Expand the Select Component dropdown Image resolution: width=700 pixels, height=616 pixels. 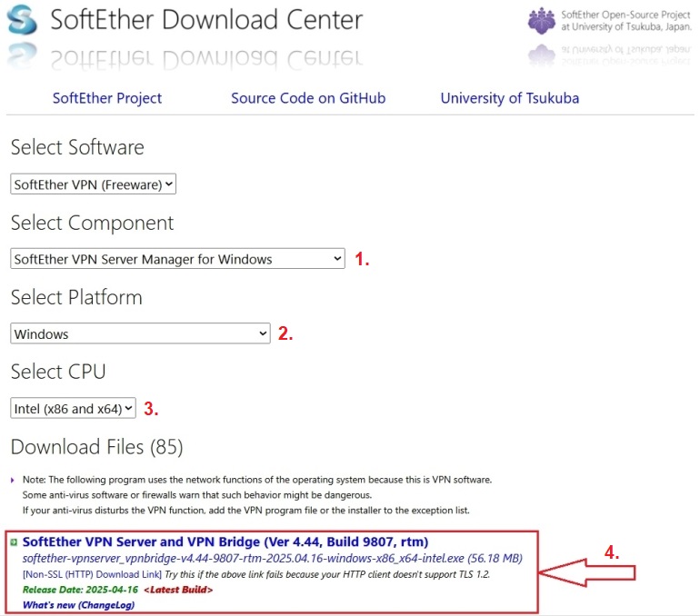[x=178, y=259]
